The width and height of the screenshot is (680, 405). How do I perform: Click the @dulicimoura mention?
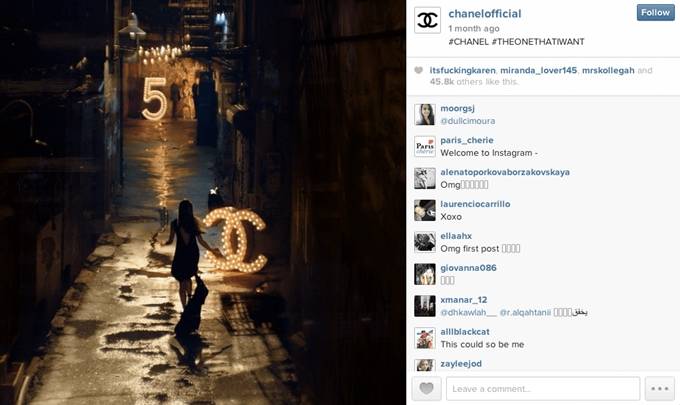[x=468, y=121]
